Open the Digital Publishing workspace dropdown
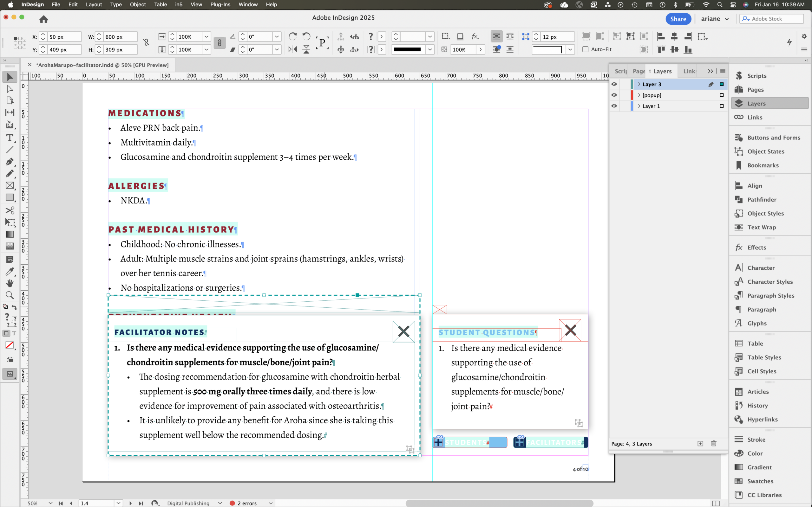 tap(220, 503)
